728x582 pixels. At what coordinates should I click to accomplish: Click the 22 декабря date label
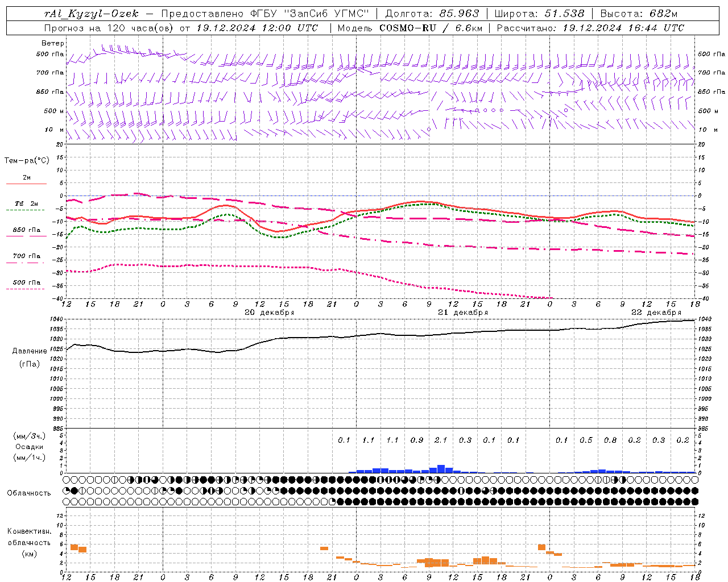tap(656, 313)
